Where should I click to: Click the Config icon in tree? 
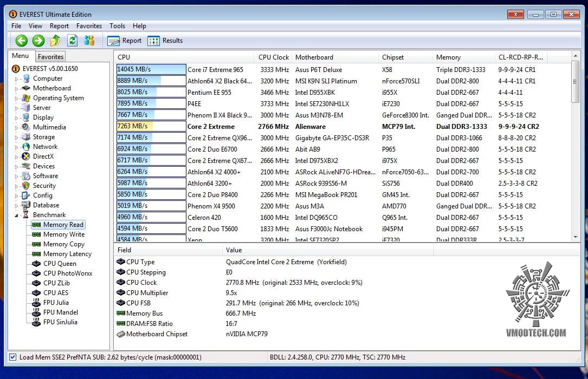point(26,195)
